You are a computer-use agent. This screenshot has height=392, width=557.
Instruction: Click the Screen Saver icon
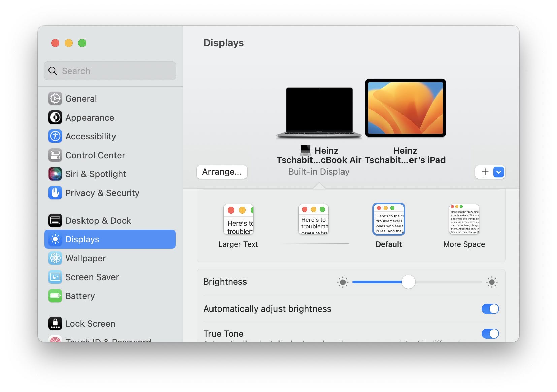pos(55,277)
